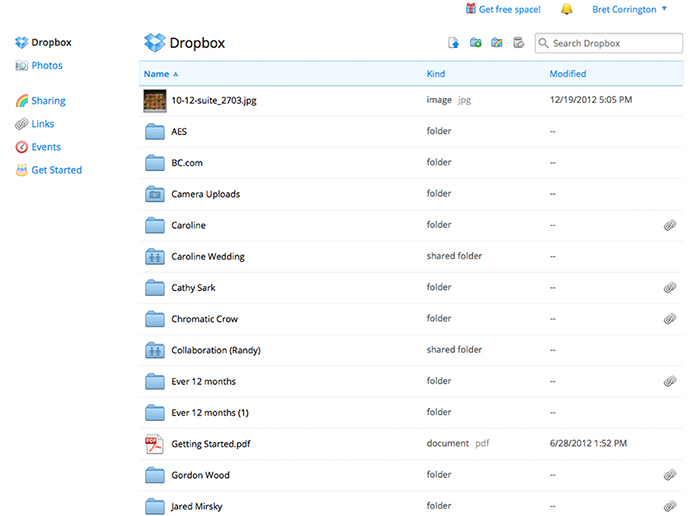Click the link icon on the Cathy Sark row
The height and width of the screenshot is (516, 700).
670,287
